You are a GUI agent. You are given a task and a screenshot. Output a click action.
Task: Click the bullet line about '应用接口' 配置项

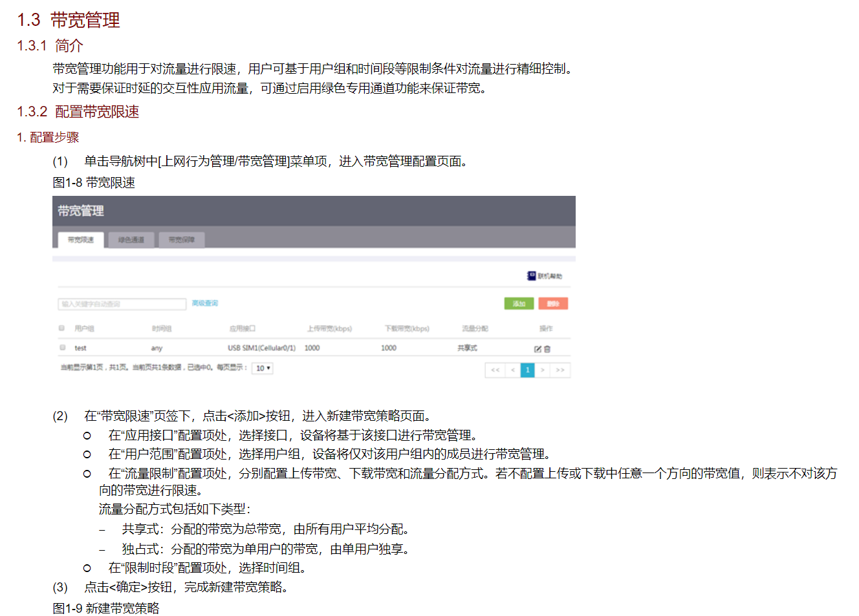pyautogui.click(x=293, y=435)
